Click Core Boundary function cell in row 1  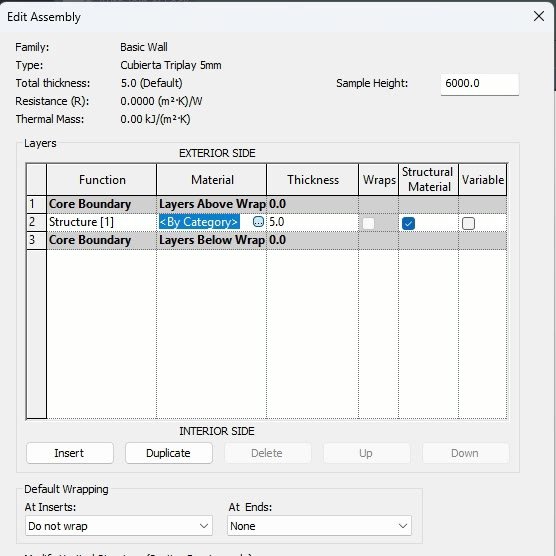(101, 204)
